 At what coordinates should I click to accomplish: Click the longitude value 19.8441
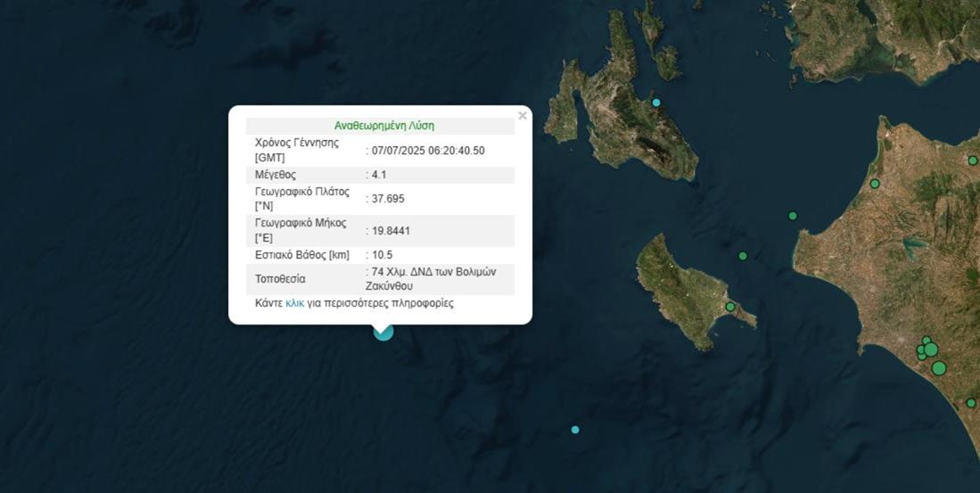tap(391, 231)
